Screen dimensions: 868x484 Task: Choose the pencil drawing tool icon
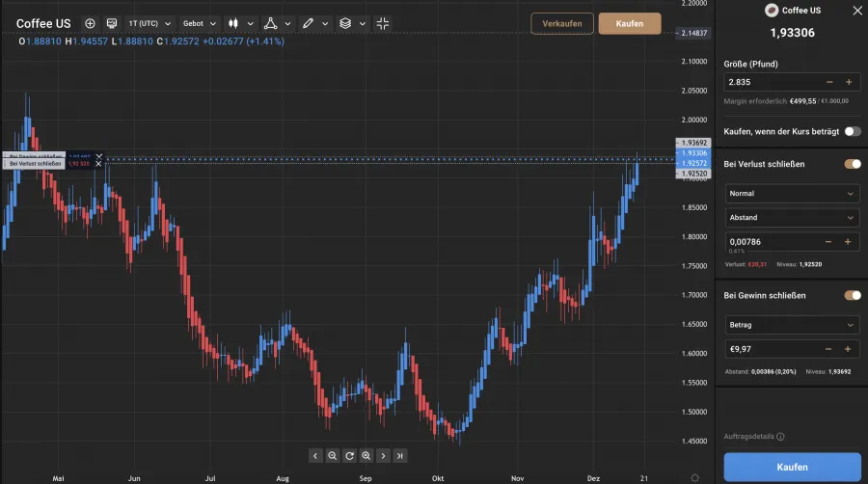[308, 23]
